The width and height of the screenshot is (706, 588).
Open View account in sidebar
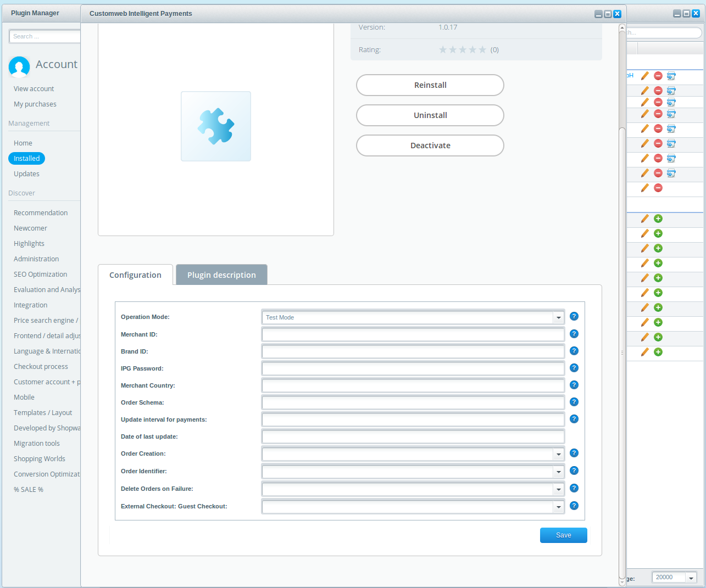[x=34, y=88]
